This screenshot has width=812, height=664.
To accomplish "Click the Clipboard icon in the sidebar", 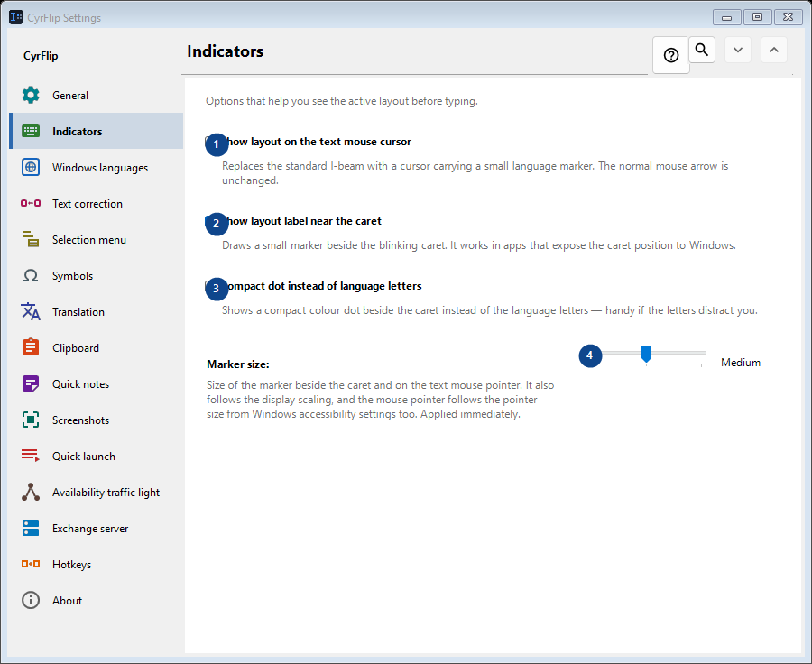I will (31, 347).
